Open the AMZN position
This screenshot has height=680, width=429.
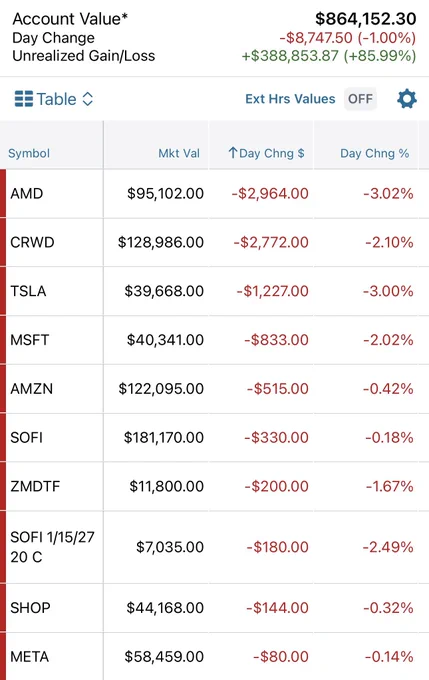click(214, 389)
